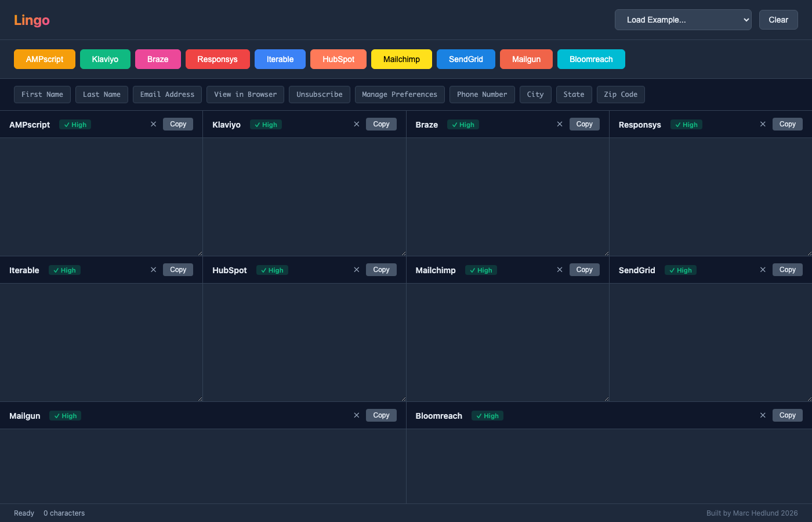Click into the Mailchimp text area
This screenshot has height=522, width=812.
tap(507, 342)
